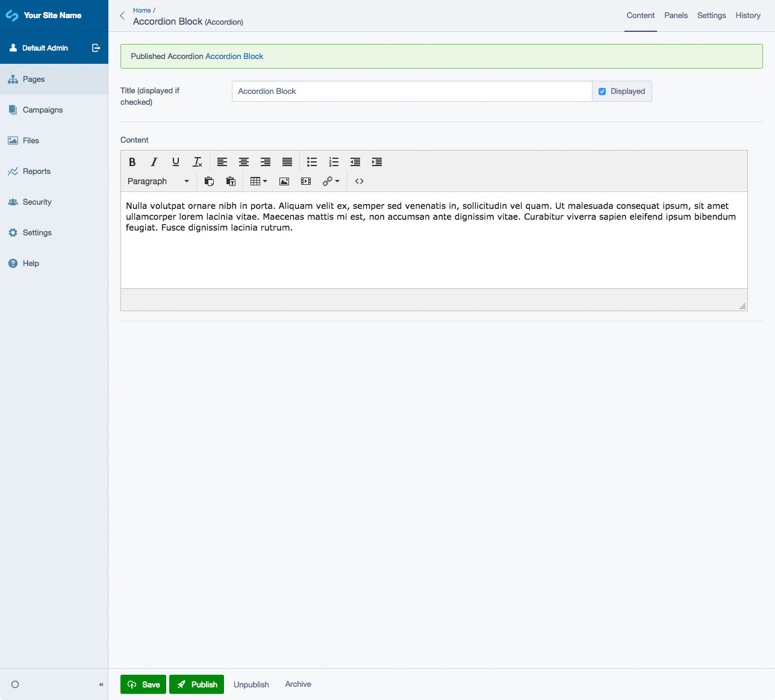Click the paste icon

tap(209, 181)
